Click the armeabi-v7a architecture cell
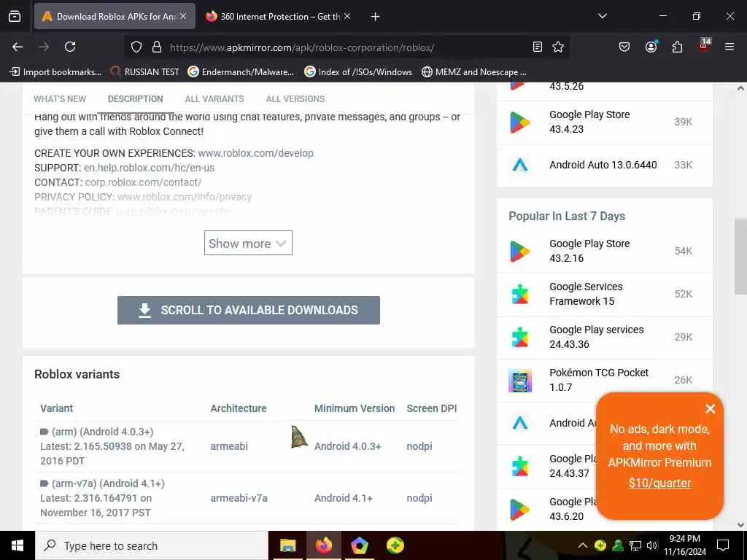Image resolution: width=747 pixels, height=560 pixels. 239,498
